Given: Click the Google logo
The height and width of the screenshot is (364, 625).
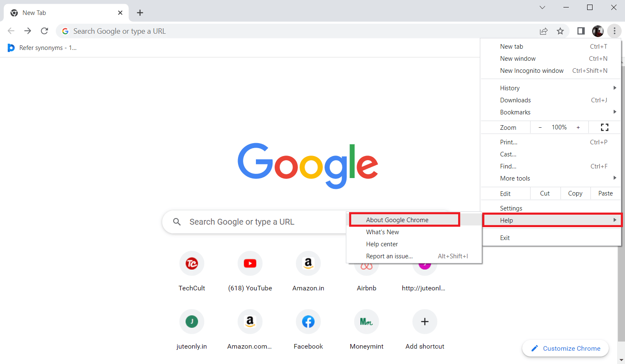Looking at the screenshot, I should pyautogui.click(x=308, y=165).
